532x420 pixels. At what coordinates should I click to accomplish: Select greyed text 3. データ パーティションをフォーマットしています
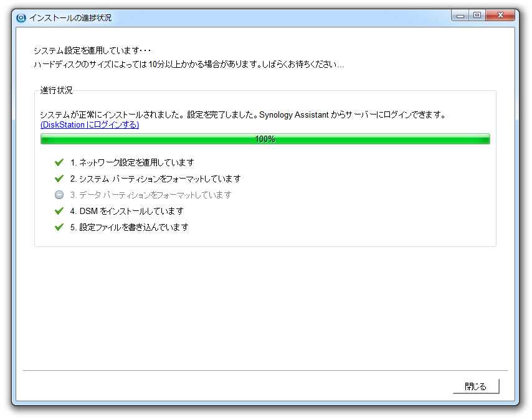click(x=151, y=195)
